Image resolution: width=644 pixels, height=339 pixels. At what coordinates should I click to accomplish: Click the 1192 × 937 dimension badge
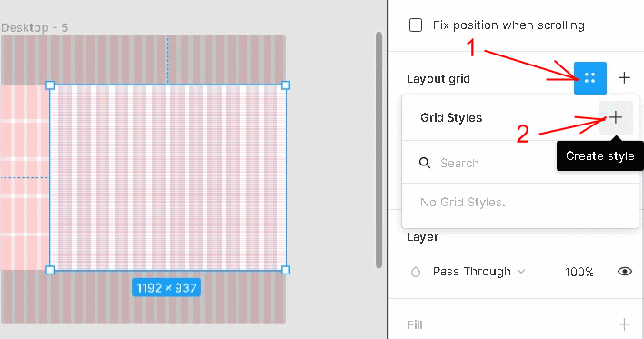tap(166, 288)
